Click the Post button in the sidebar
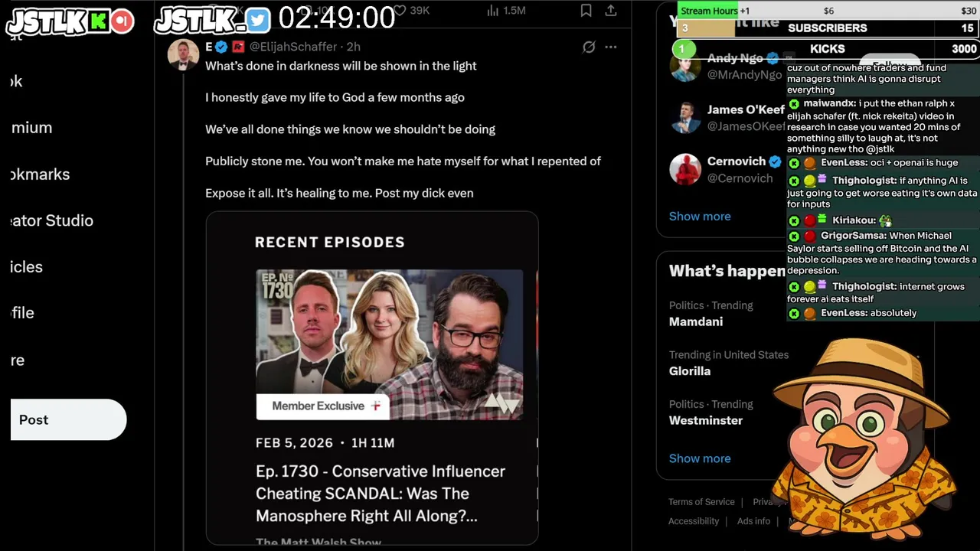The width and height of the screenshot is (980, 551). [68, 419]
